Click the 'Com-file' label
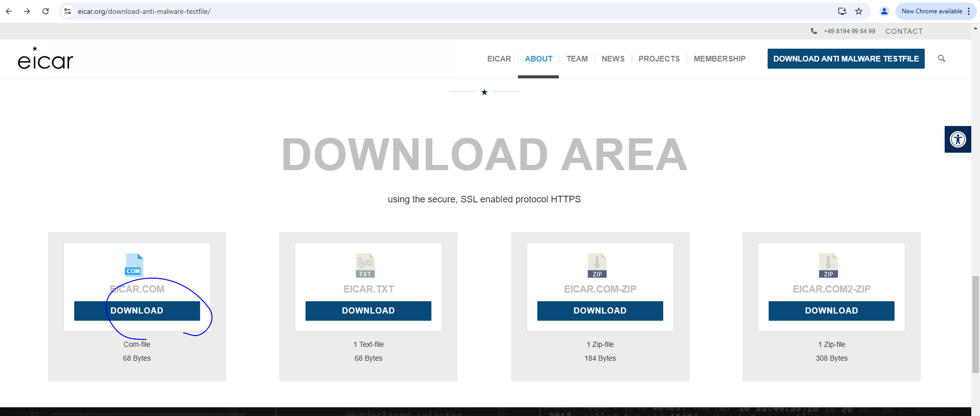The width and height of the screenshot is (980, 416). (x=137, y=344)
